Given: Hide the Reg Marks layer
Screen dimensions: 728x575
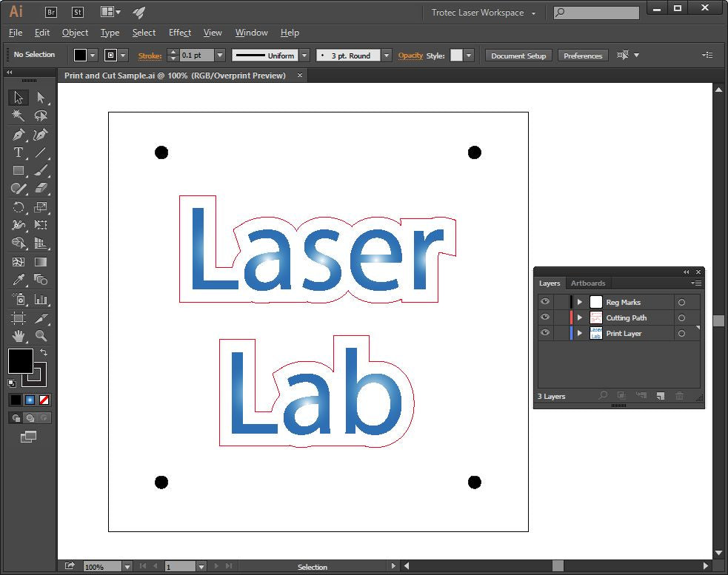Looking at the screenshot, I should (545, 302).
